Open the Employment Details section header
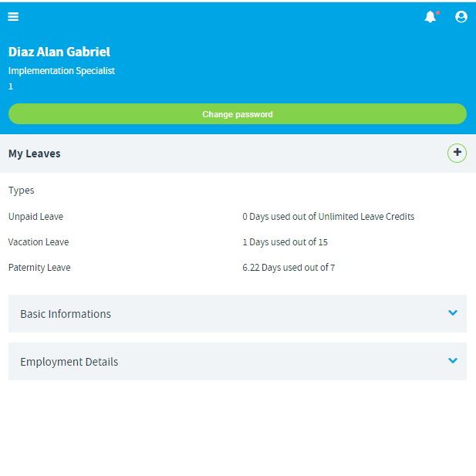 coord(238,361)
